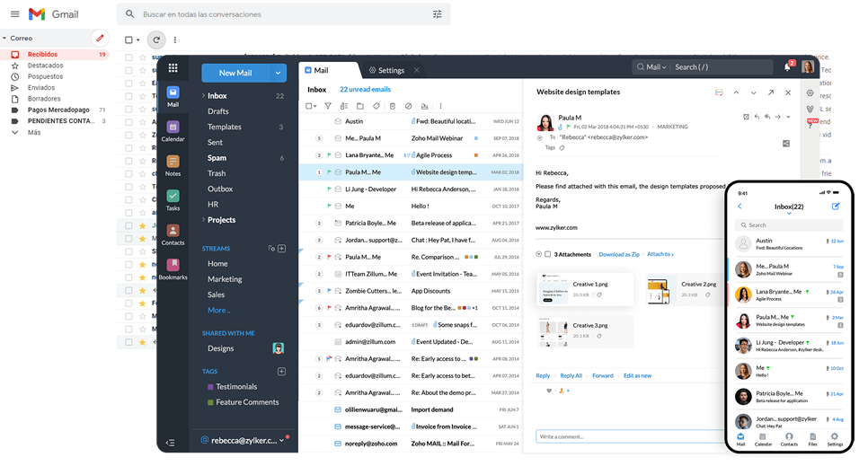Open the Contacts app in Zoho sidebar
868x466 pixels.
tap(173, 235)
